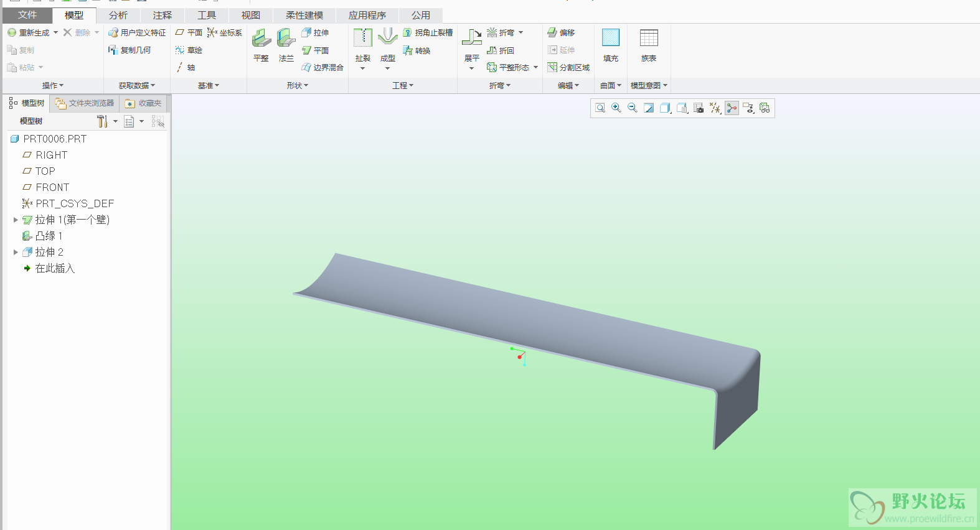Switch to the View (视图) ribbon tab
The image size is (980, 530).
(x=251, y=15)
